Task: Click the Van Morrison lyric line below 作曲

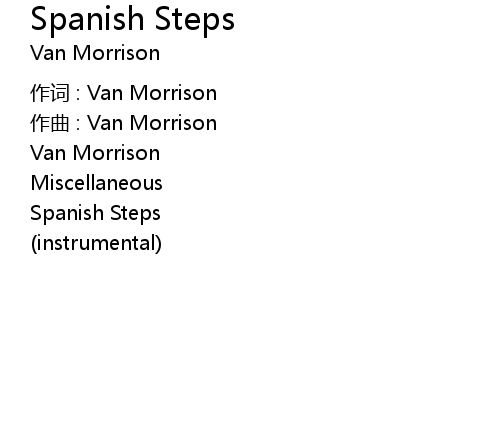Action: pos(95,153)
